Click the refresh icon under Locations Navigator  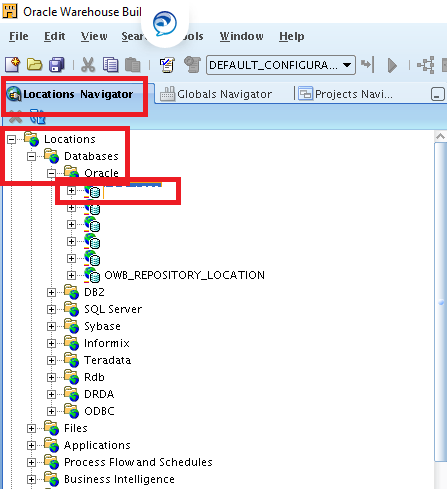pos(37,117)
